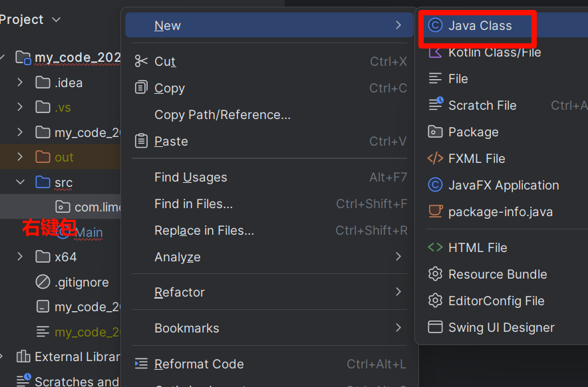Create a new HTML File
Viewport: 588px width, 387px height.
477,247
